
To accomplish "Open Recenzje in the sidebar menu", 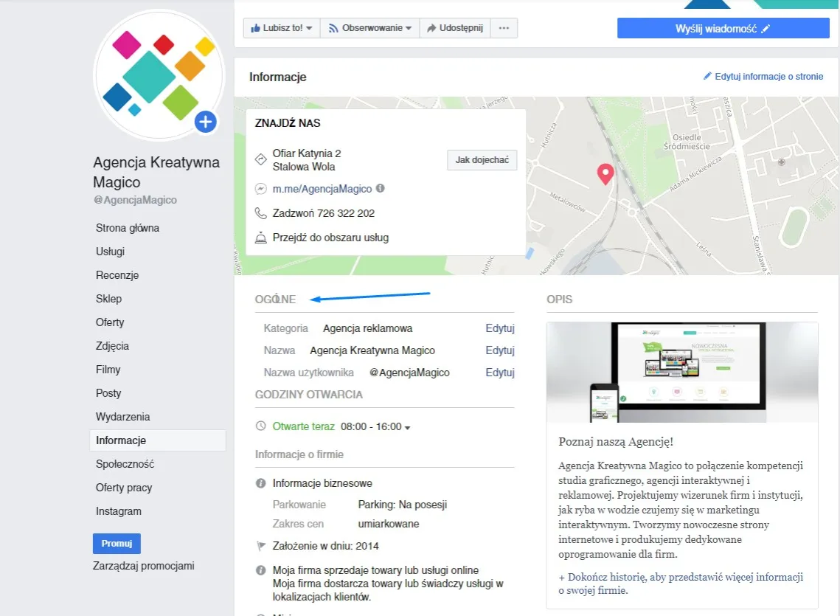I will click(117, 275).
